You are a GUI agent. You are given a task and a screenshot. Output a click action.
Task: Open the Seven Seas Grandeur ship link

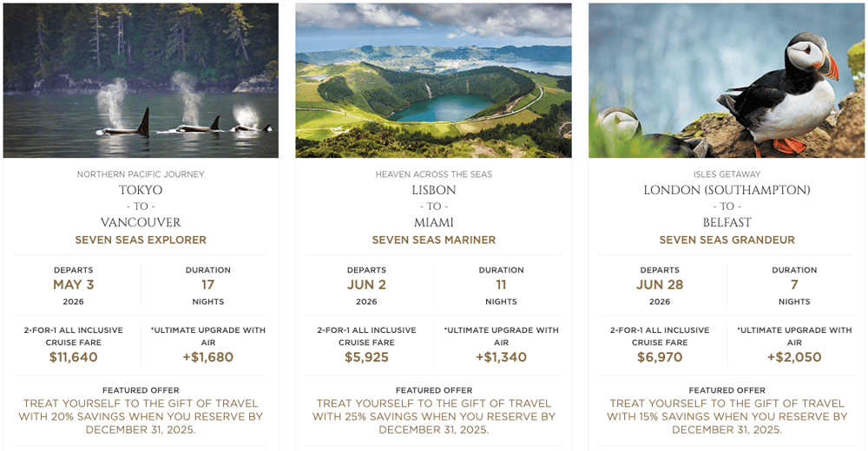click(727, 240)
